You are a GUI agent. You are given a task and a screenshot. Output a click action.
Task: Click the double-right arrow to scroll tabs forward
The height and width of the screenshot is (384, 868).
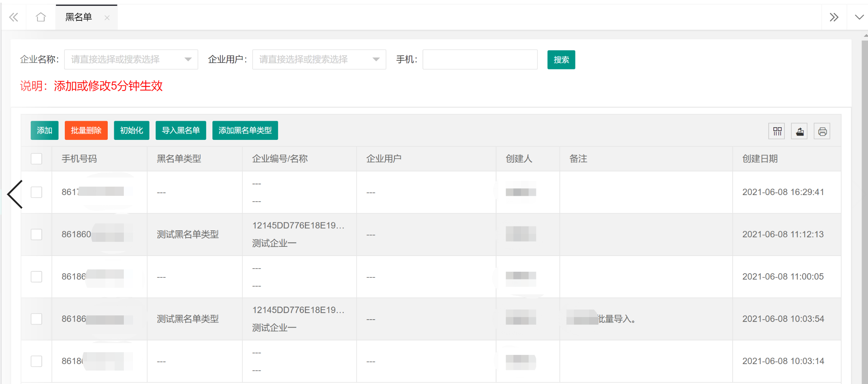834,17
